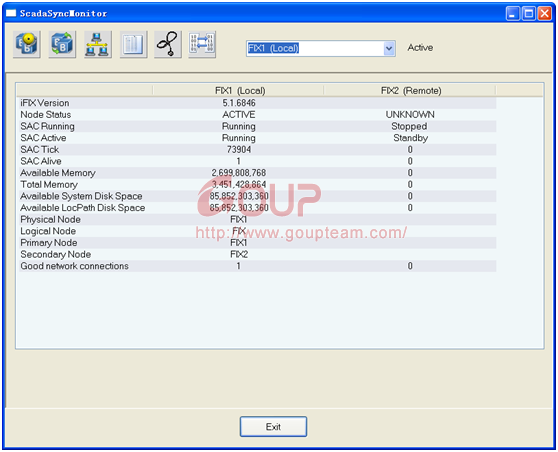
Task: Click the UNKNOWN remote node status
Action: click(410, 115)
